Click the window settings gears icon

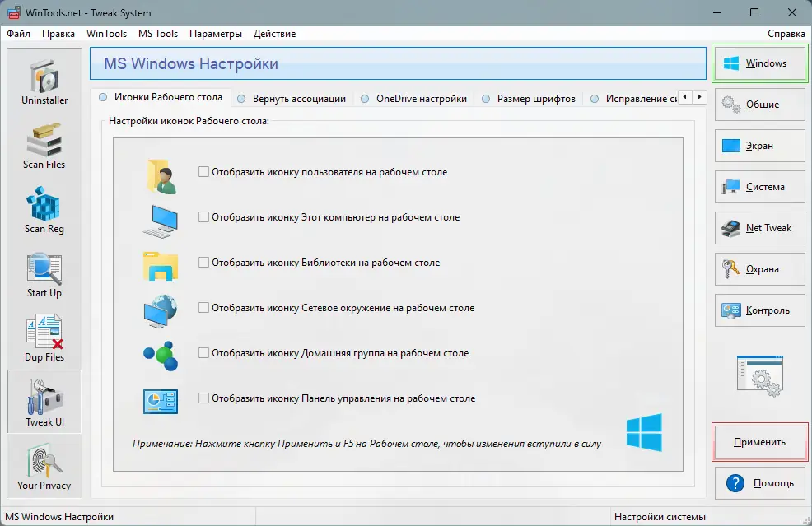[x=759, y=376]
